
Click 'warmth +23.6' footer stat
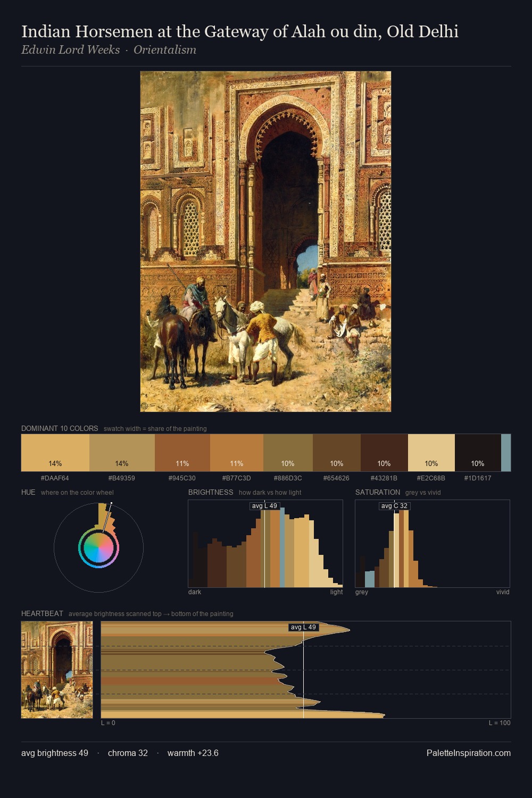[193, 753]
